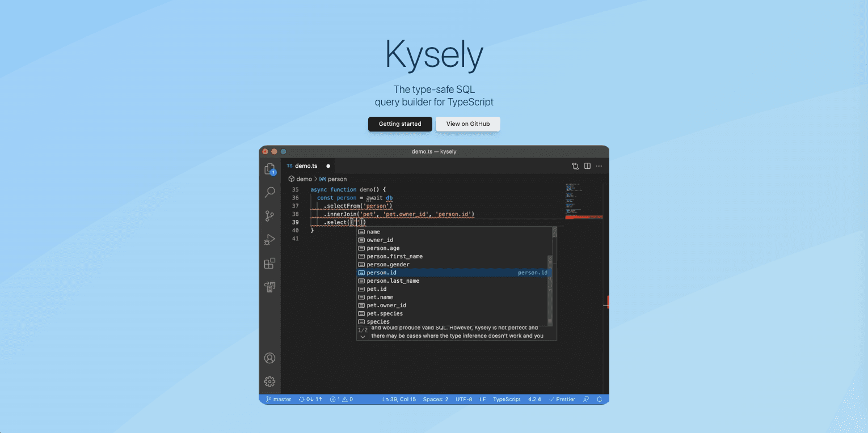
Task: Select the name autocomplete suggestion
Action: click(x=454, y=232)
